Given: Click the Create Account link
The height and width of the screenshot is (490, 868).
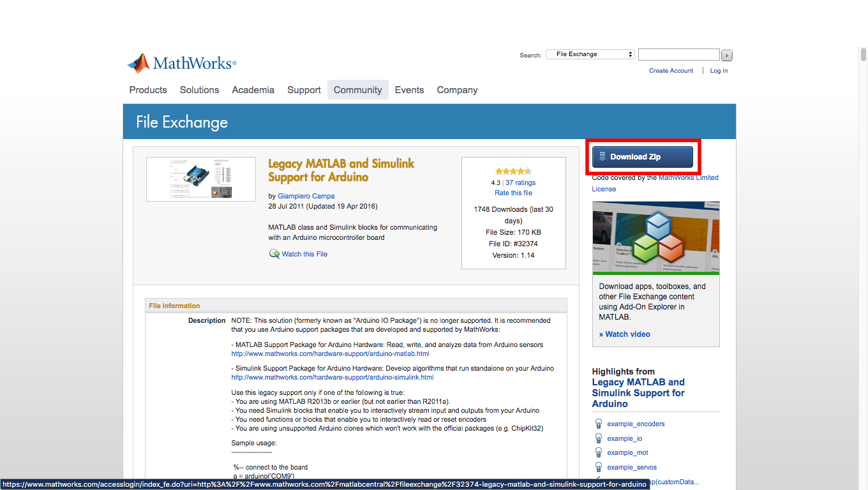Looking at the screenshot, I should [x=671, y=71].
